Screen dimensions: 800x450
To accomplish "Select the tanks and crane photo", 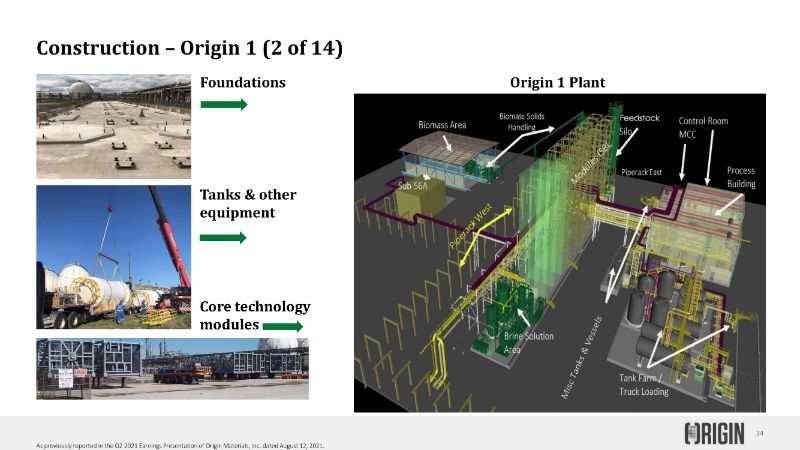I will pos(113,257).
